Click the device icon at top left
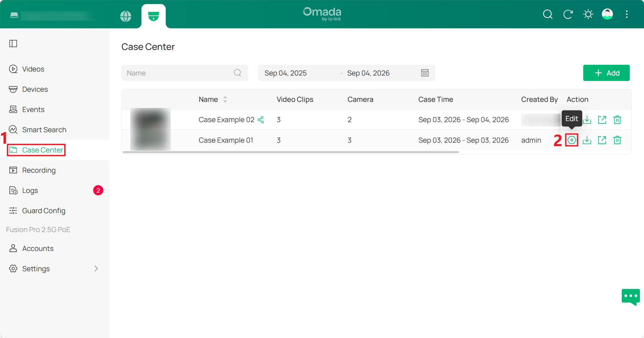 pyautogui.click(x=14, y=15)
